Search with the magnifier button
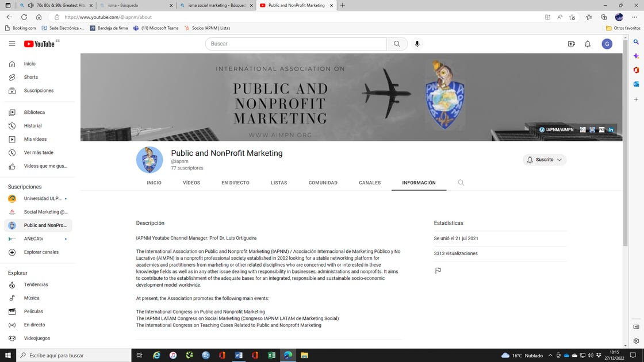 pyautogui.click(x=397, y=44)
